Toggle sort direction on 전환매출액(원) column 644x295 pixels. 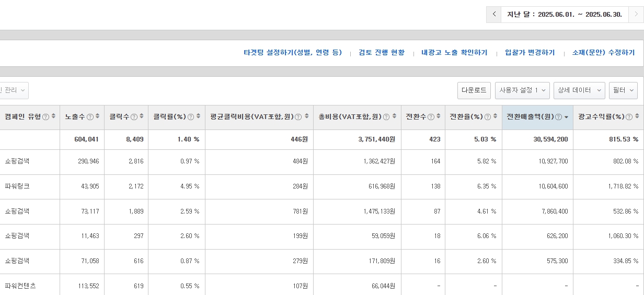(x=566, y=117)
